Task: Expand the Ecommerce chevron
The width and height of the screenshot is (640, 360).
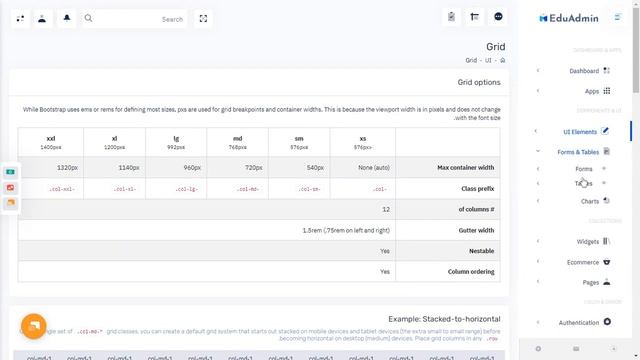Action: (538, 261)
